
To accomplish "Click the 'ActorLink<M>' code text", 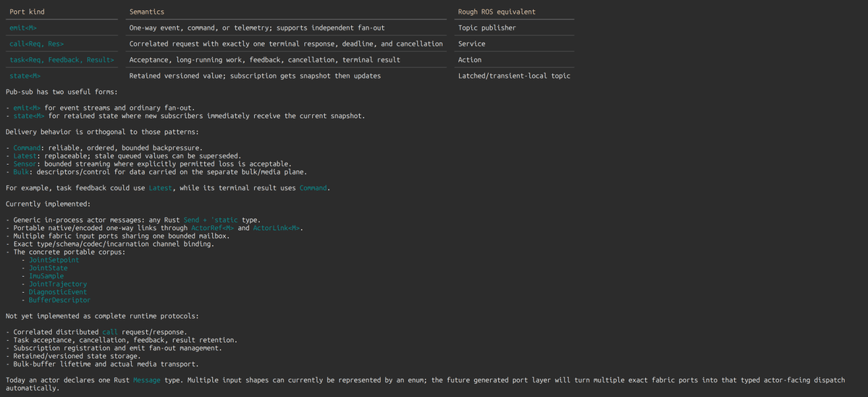I will pyautogui.click(x=277, y=229).
